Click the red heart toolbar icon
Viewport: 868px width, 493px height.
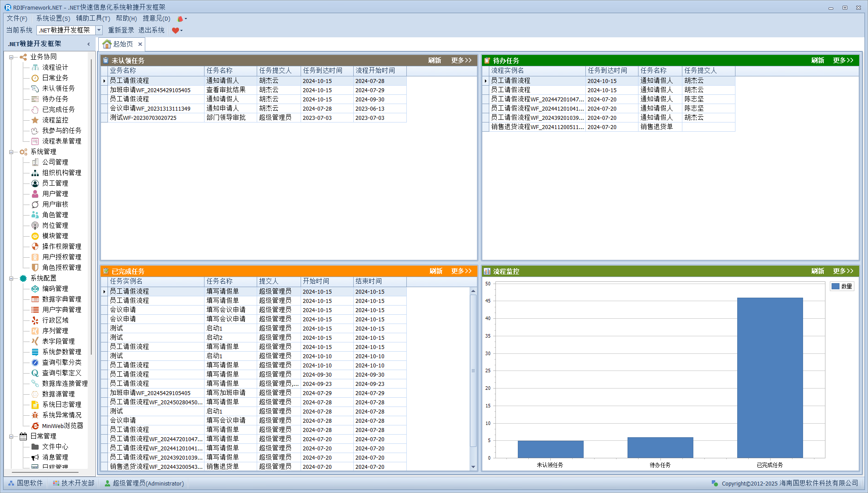pos(175,30)
